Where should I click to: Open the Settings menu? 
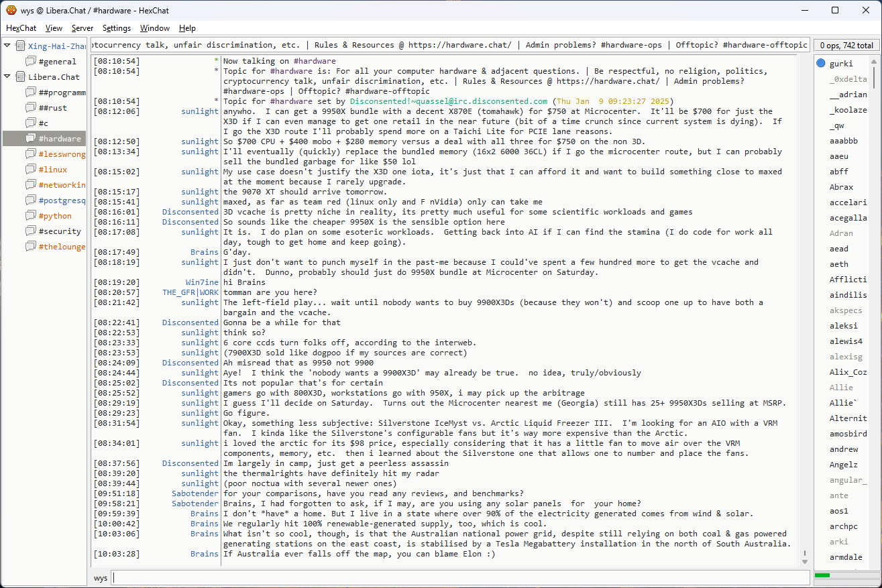point(117,28)
